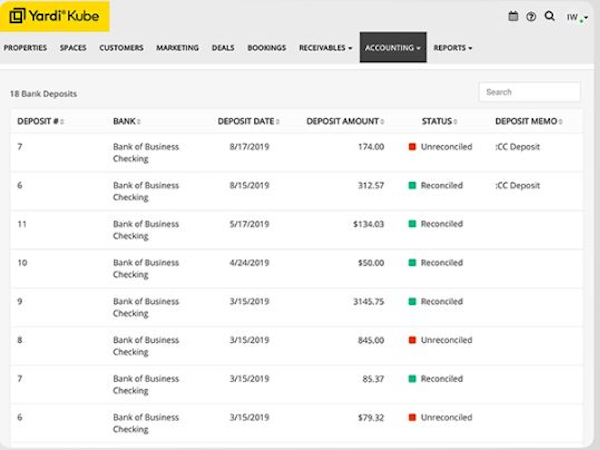Sort by Deposit Date column arrows
Image resolution: width=600 pixels, height=450 pixels.
(278, 122)
